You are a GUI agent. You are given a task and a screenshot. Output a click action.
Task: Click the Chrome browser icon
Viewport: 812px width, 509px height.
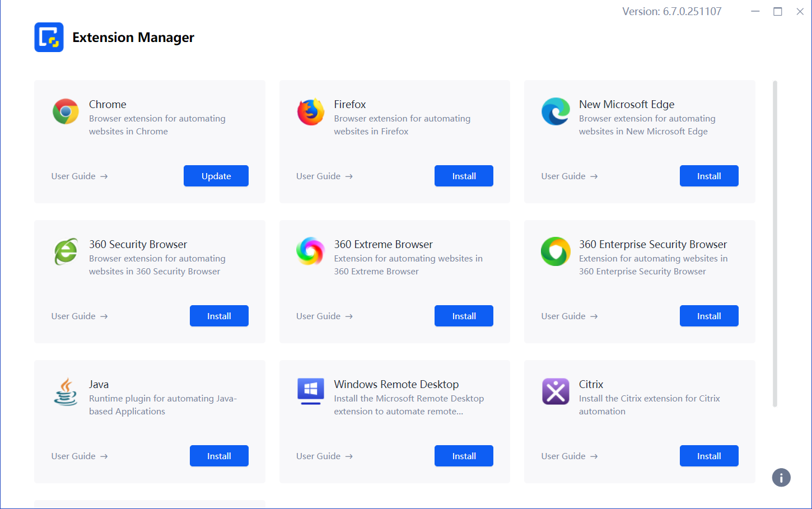click(x=66, y=111)
